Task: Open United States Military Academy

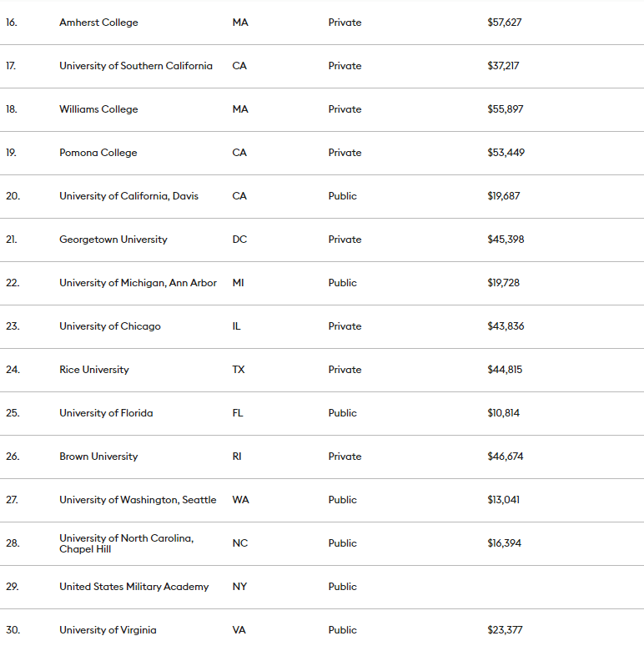Action: [133, 587]
